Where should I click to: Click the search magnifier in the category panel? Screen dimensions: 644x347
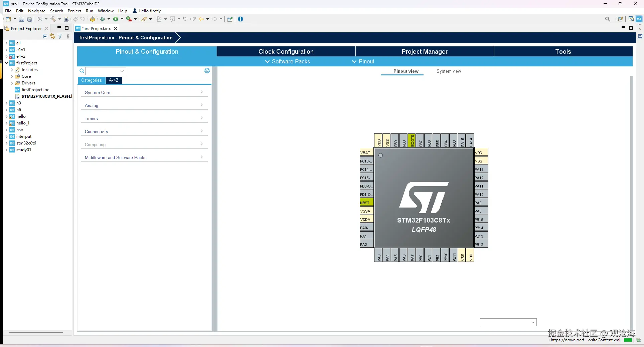pyautogui.click(x=82, y=71)
